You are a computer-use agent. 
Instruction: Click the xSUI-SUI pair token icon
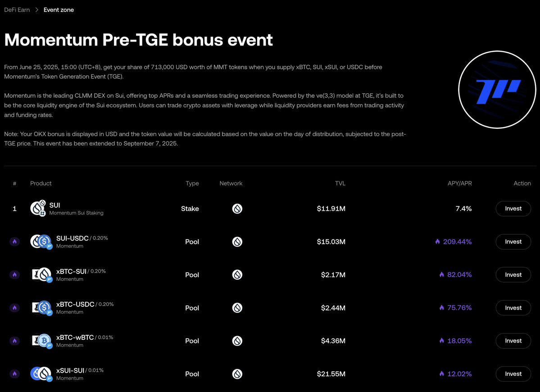pos(41,374)
